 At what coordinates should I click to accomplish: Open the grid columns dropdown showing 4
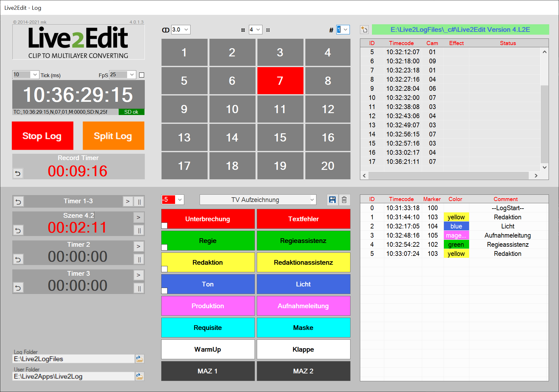coord(258,30)
